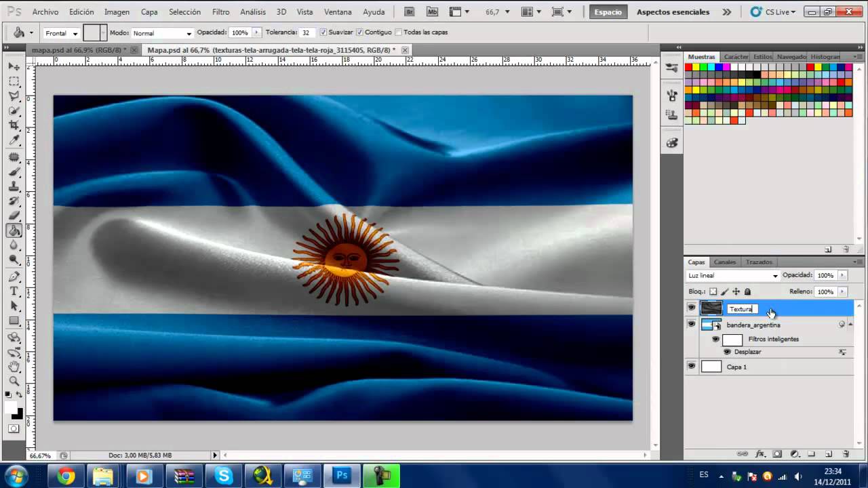This screenshot has height=488, width=868.
Task: Select the Quick Selection tool
Action: pyautogui.click(x=14, y=111)
